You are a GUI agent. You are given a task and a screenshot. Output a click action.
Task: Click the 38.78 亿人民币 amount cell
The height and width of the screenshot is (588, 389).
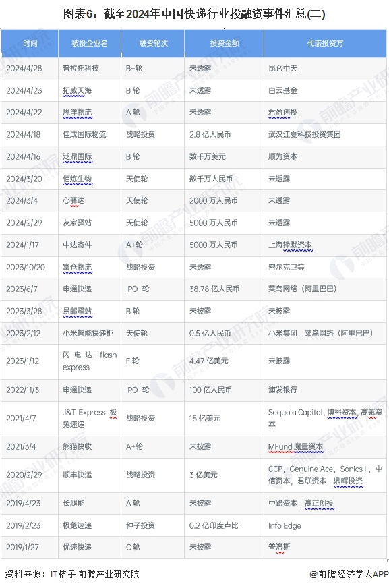pyautogui.click(x=224, y=289)
